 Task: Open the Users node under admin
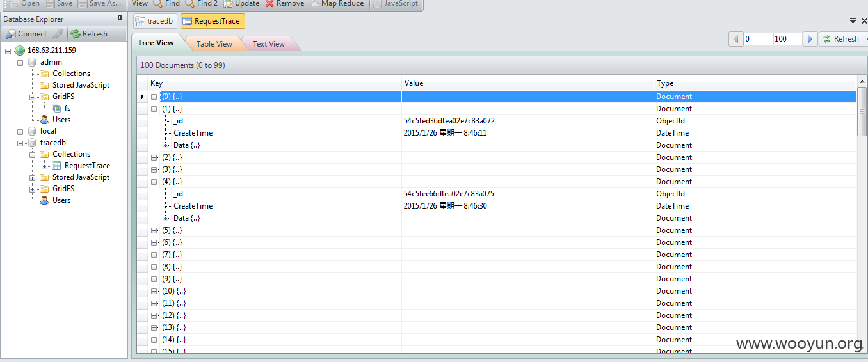44,120
